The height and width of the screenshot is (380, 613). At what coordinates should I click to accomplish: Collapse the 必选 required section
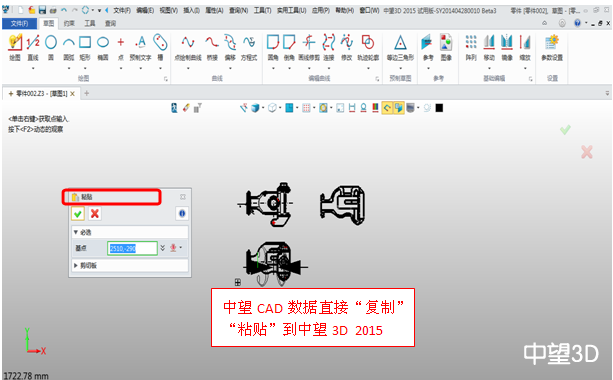point(76,232)
